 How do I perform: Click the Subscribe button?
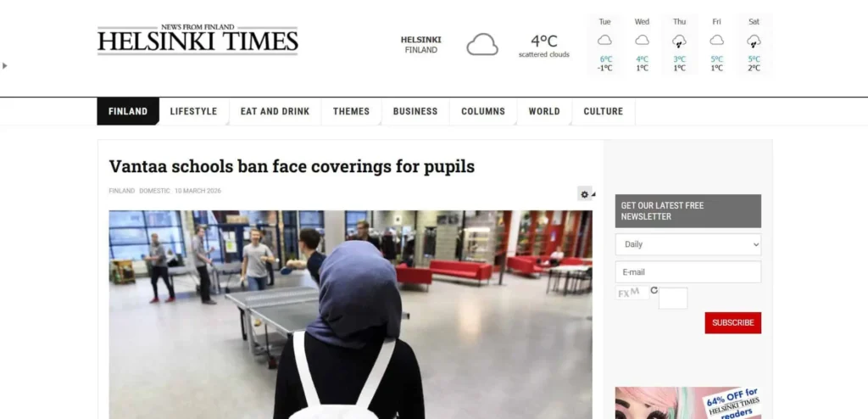click(x=733, y=322)
